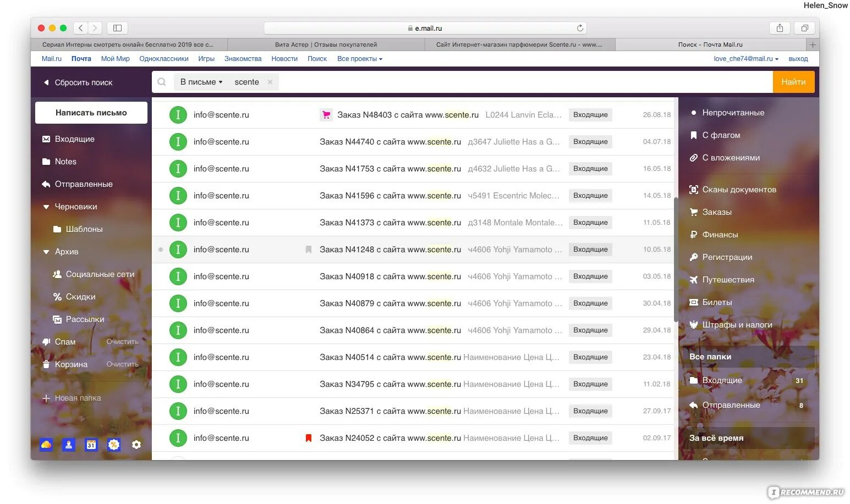Toggle the Safari sidebar icon
Image resolution: width=850 pixels, height=504 pixels.
(117, 28)
